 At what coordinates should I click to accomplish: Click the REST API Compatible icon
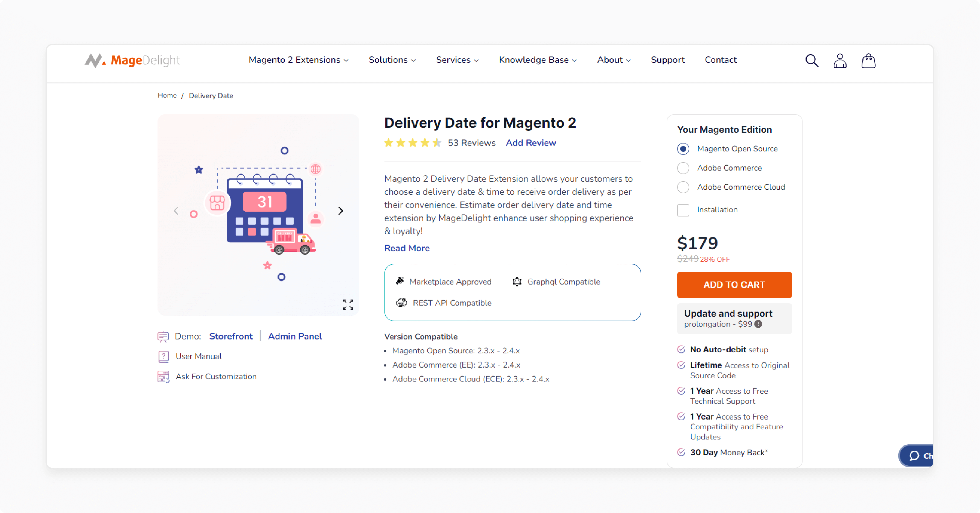click(x=401, y=303)
